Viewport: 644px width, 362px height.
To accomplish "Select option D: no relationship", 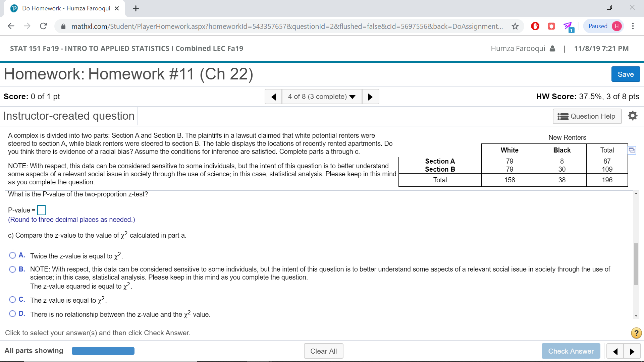I will [x=12, y=314].
